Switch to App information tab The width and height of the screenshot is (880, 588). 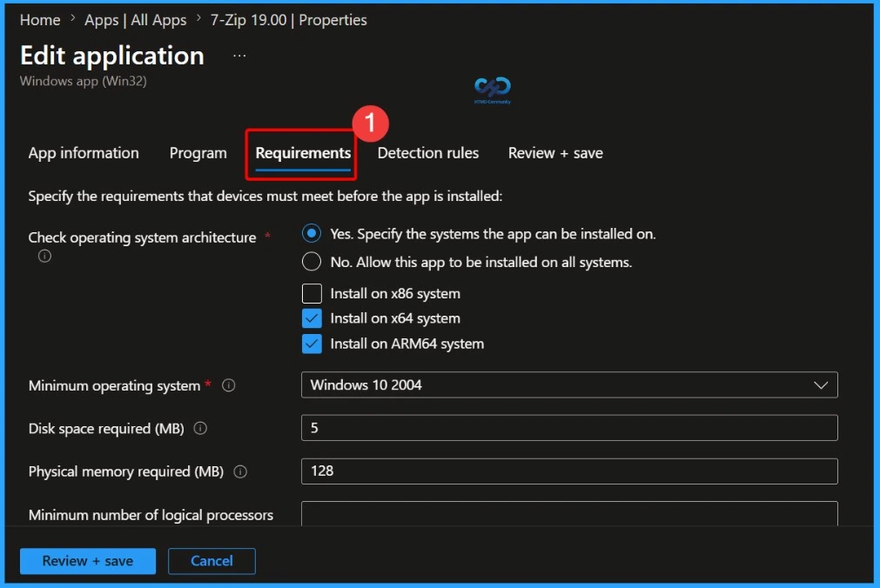pos(84,153)
